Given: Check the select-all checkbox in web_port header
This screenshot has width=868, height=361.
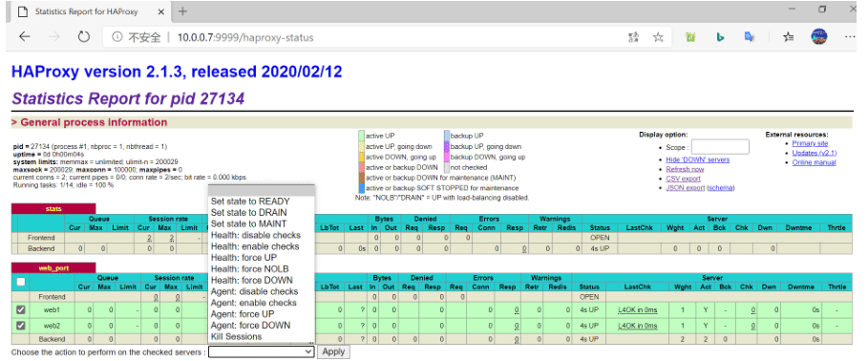Looking at the screenshot, I should (20, 282).
